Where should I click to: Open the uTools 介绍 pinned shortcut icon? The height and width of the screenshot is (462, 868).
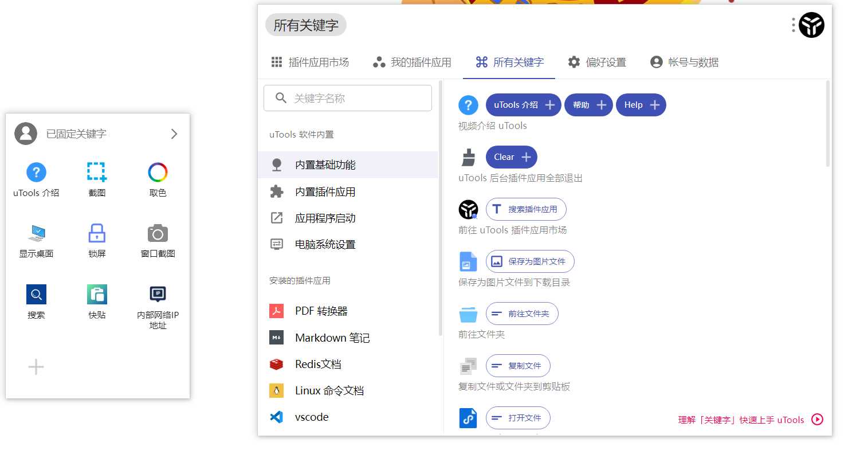[x=36, y=172]
